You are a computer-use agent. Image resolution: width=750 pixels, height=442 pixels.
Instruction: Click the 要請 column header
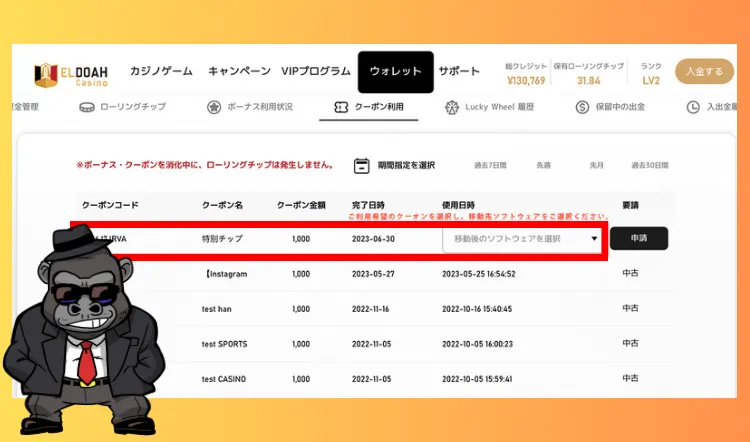coord(630,205)
